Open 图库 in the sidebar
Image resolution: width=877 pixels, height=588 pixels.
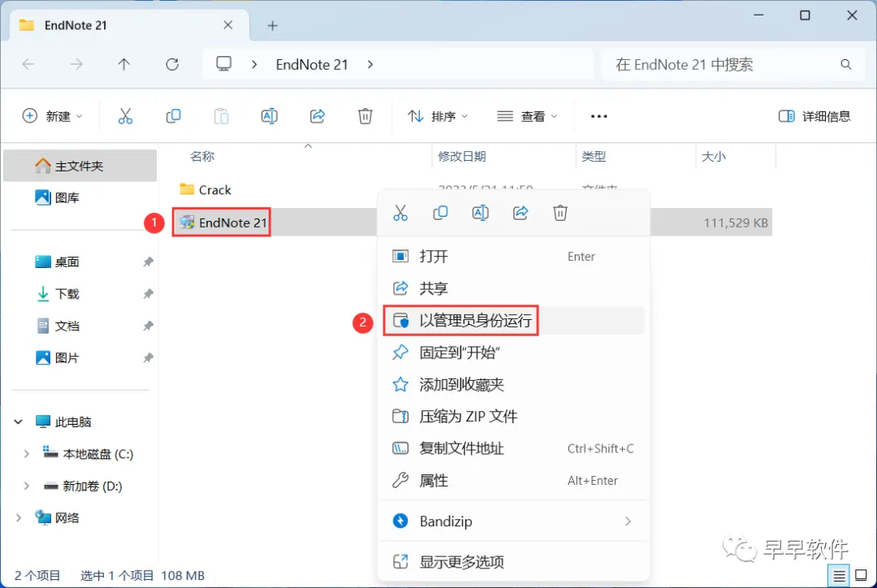80,197
